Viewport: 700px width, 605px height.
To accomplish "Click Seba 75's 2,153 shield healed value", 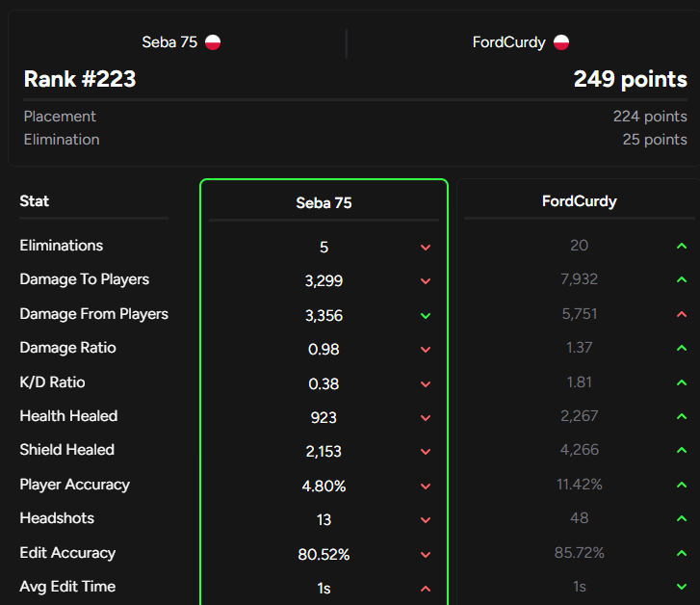I will point(324,452).
